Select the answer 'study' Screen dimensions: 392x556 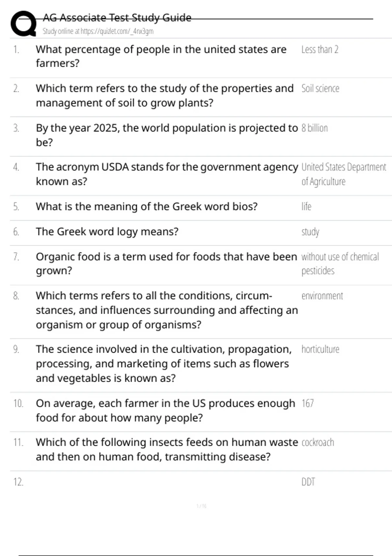pyautogui.click(x=310, y=232)
